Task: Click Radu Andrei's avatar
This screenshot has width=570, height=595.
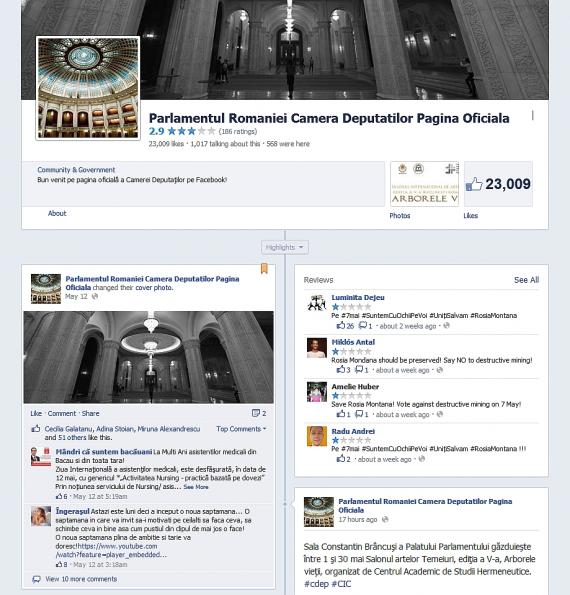Action: pyautogui.click(x=317, y=436)
